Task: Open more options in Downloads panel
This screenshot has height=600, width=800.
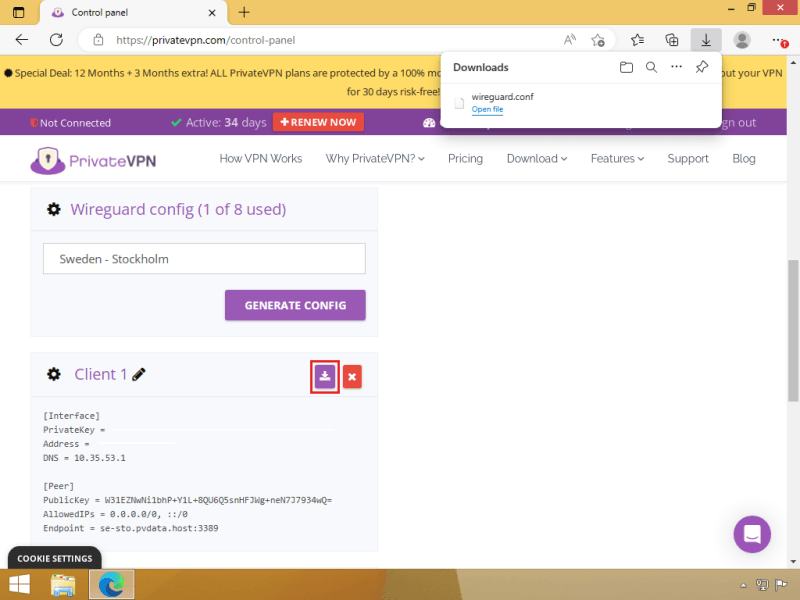Action: point(676,67)
